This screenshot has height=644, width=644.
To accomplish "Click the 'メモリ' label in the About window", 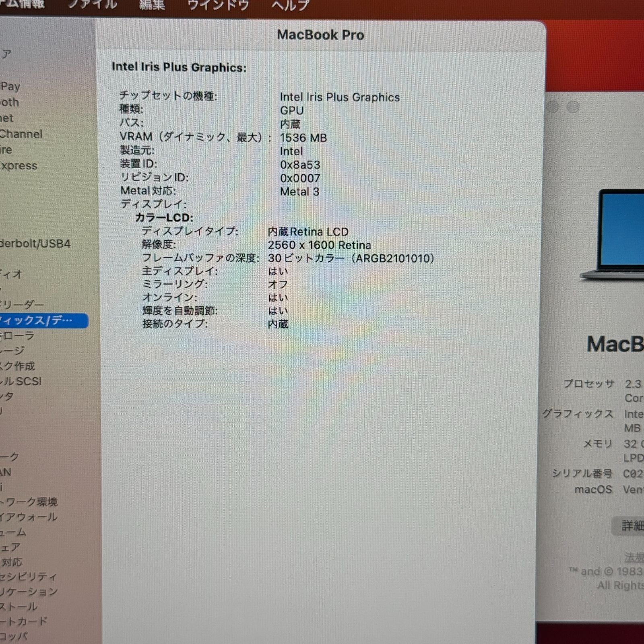I will [598, 444].
